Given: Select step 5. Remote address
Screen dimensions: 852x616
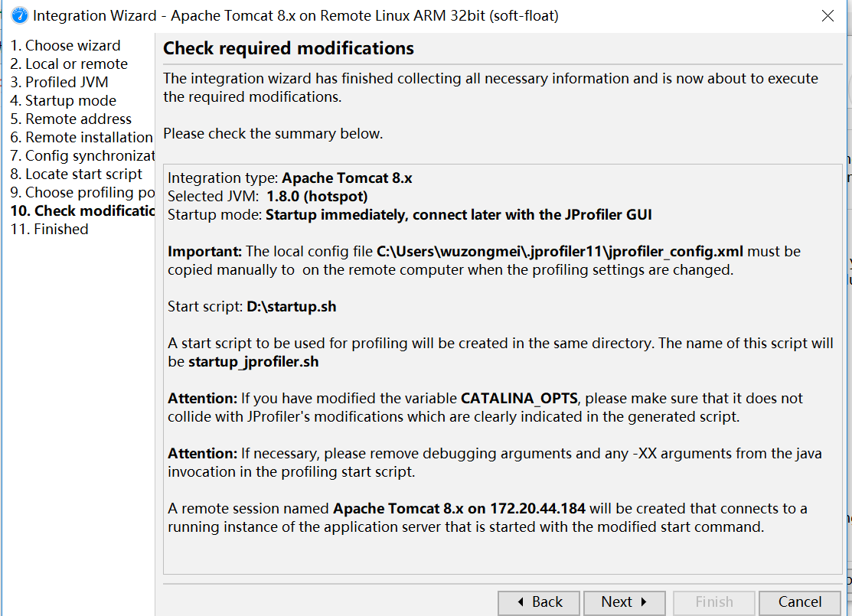Looking at the screenshot, I should [x=70, y=119].
